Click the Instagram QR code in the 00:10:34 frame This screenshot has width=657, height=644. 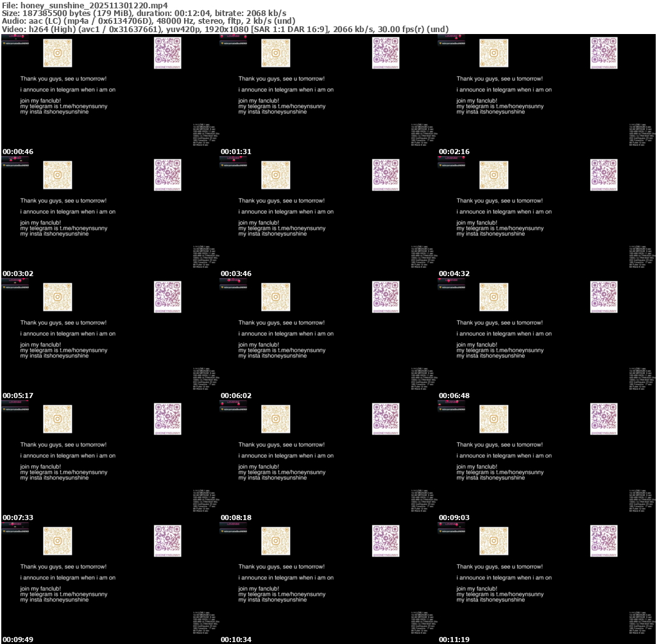click(x=276, y=541)
